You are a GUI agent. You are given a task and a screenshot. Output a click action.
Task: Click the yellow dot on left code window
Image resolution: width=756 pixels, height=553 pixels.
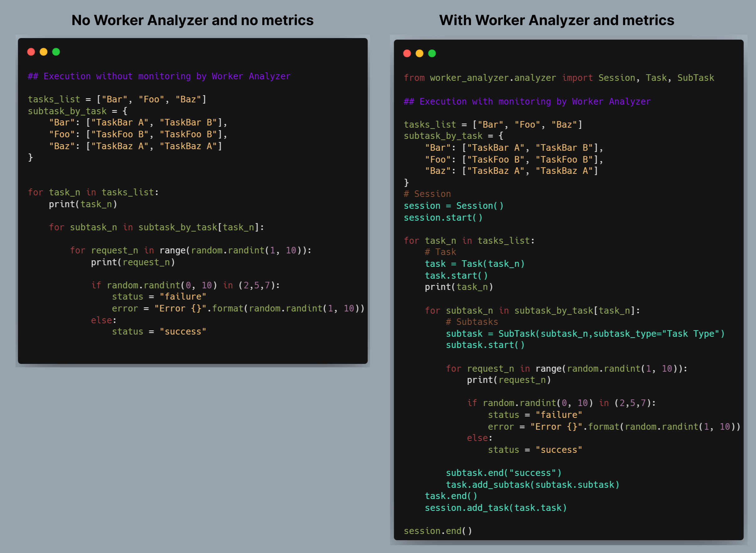click(43, 52)
